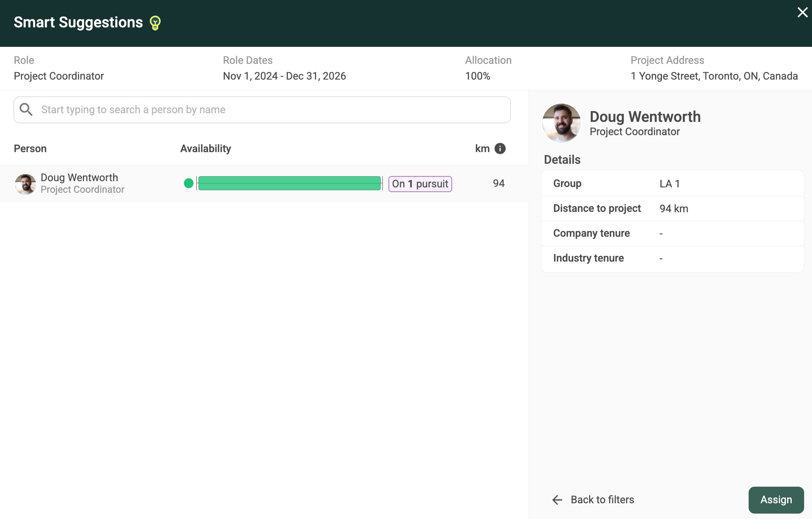Click the Project Coordinator role value

coord(59,76)
